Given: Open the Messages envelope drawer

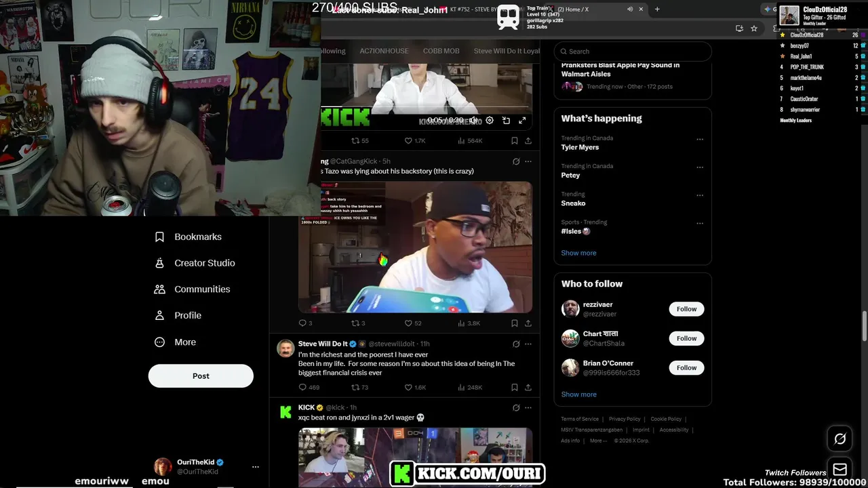Looking at the screenshot, I should tap(840, 469).
